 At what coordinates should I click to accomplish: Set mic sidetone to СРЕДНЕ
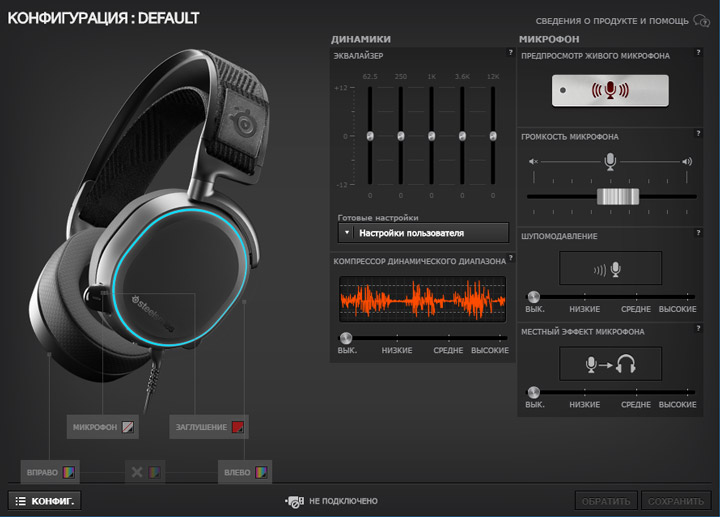636,405
